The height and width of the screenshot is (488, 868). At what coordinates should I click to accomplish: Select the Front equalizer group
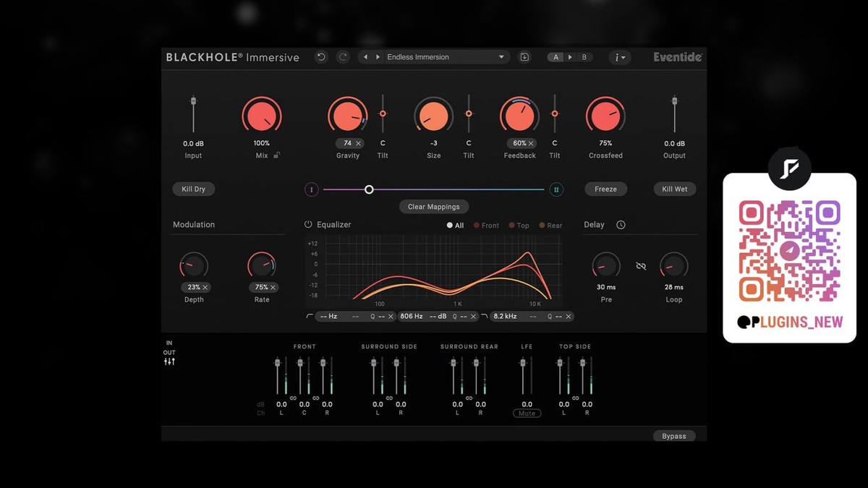click(x=486, y=226)
